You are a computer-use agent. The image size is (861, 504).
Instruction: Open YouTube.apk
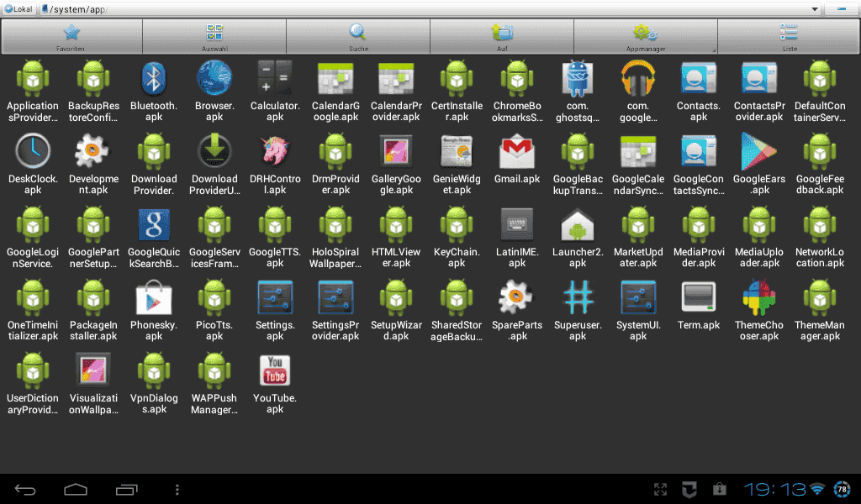coord(275,370)
